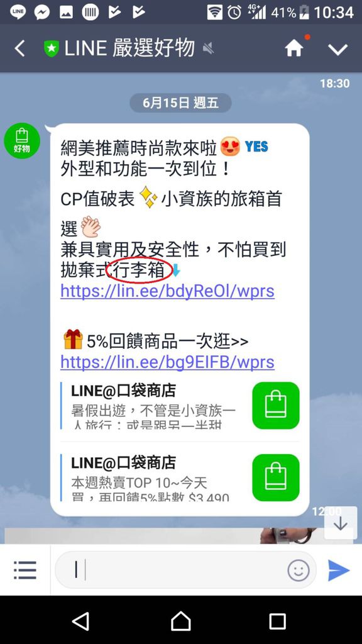
Task: Tap the back arrow in chat header
Action: tap(19, 48)
